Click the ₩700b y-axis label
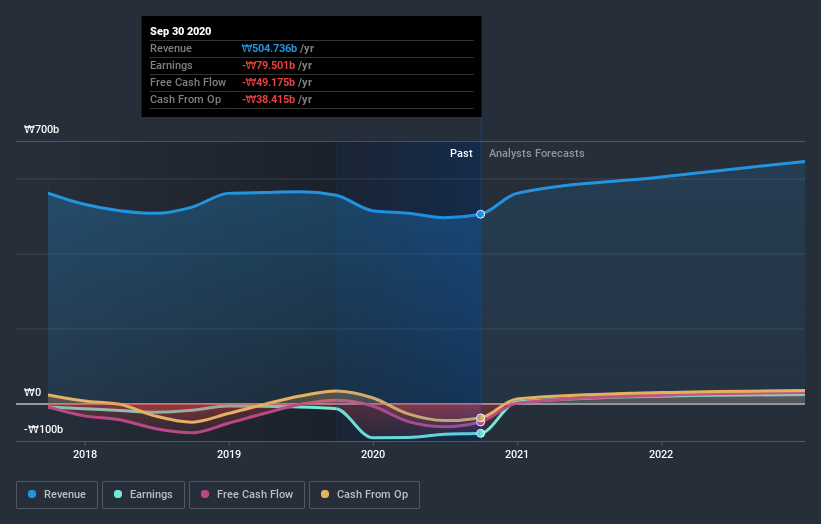Viewport: 821px width, 524px height. click(41, 129)
